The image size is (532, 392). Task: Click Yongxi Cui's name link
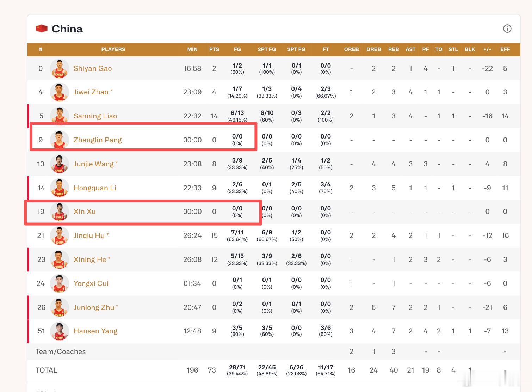point(91,283)
